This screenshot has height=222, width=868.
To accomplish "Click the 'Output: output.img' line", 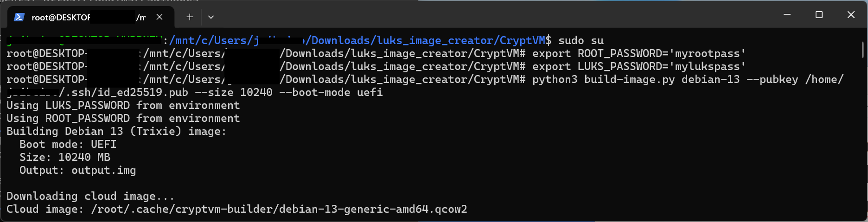I will coord(77,171).
